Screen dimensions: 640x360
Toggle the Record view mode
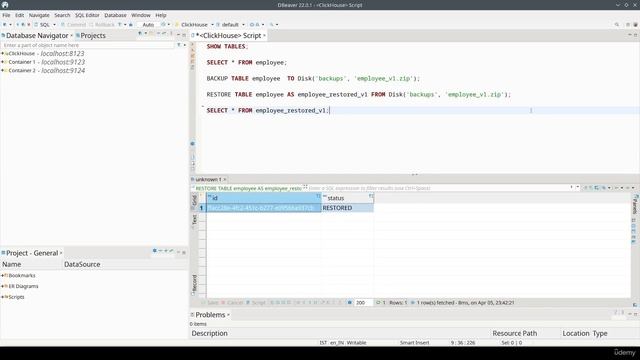[194, 284]
